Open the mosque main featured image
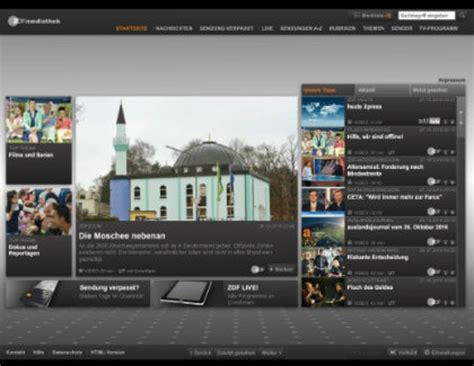Screen dimensions: 474x366 (x=187, y=159)
